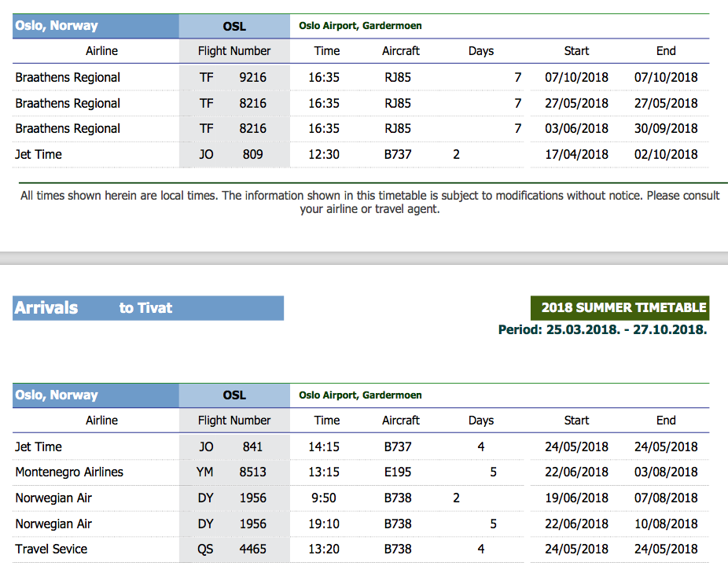Select the "QS" airline code

[x=205, y=549]
